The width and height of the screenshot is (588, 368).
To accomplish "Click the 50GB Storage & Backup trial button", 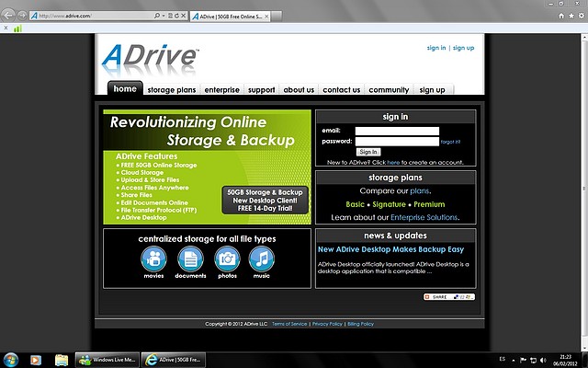I will pos(265,201).
